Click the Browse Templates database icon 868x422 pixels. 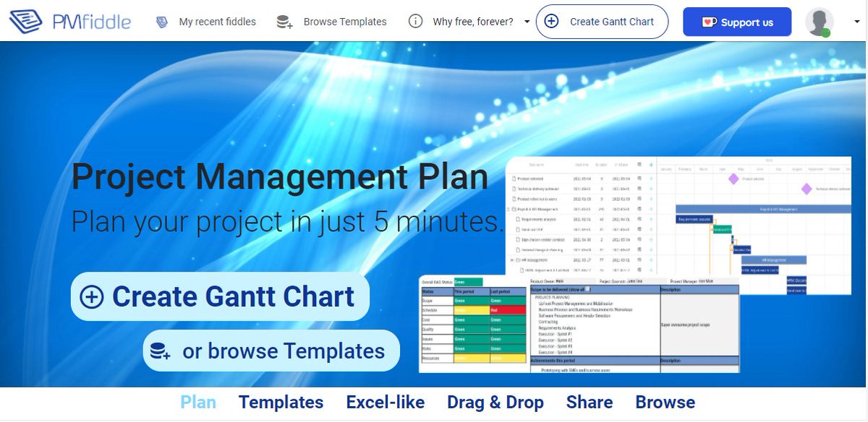284,22
